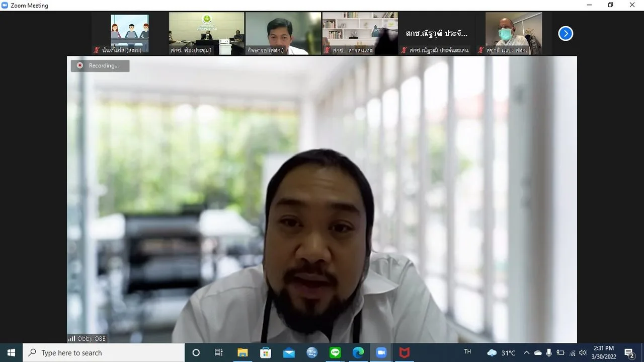This screenshot has height=362, width=644.
Task: Open the 31°C weather widget
Action: click(501, 353)
